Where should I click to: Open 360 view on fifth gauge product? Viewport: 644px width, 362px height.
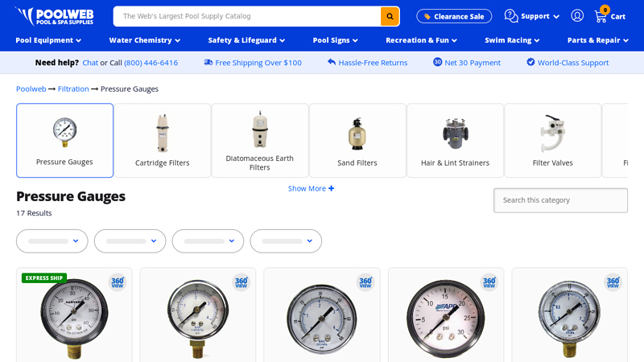click(613, 282)
